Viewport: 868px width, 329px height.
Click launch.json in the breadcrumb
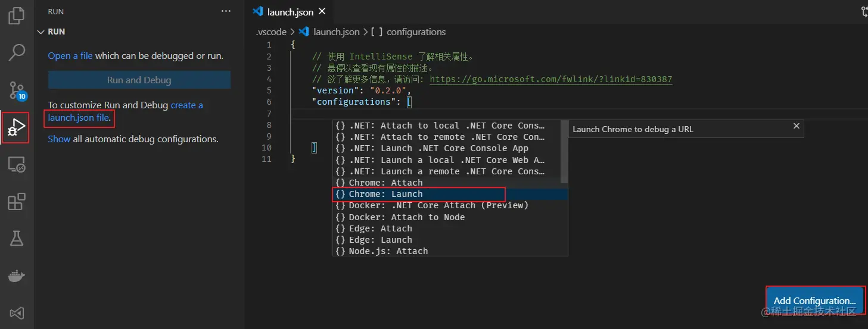[337, 32]
